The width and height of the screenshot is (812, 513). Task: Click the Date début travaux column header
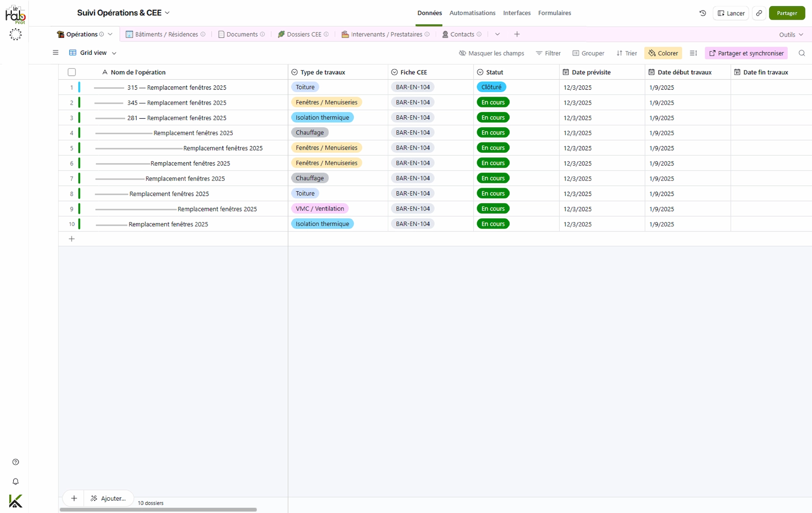tap(687, 72)
